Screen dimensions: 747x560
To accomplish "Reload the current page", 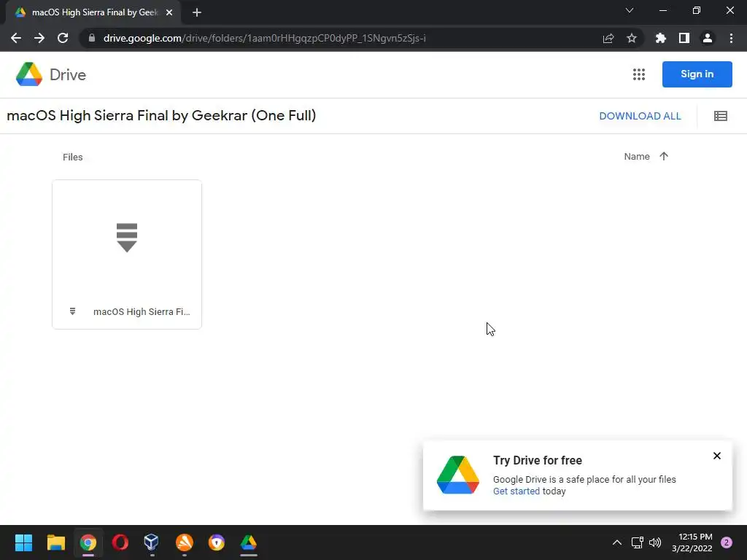I will point(63,38).
